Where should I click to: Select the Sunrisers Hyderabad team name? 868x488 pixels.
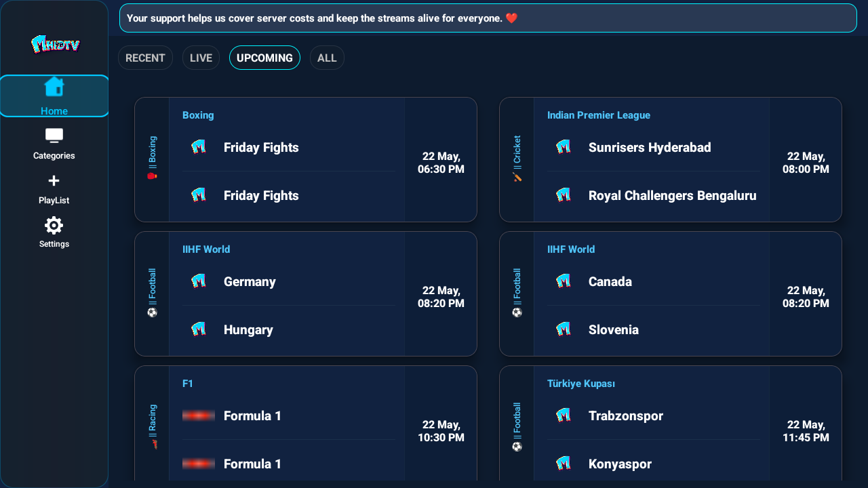click(650, 147)
